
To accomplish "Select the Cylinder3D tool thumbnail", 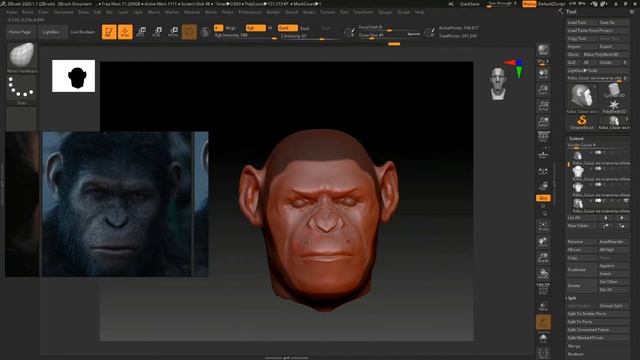I will 614,91.
